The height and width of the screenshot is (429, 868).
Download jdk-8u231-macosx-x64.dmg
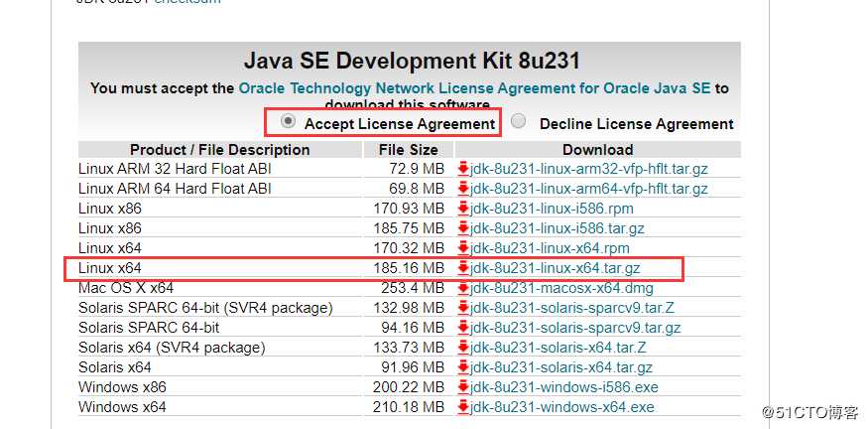tap(561, 288)
